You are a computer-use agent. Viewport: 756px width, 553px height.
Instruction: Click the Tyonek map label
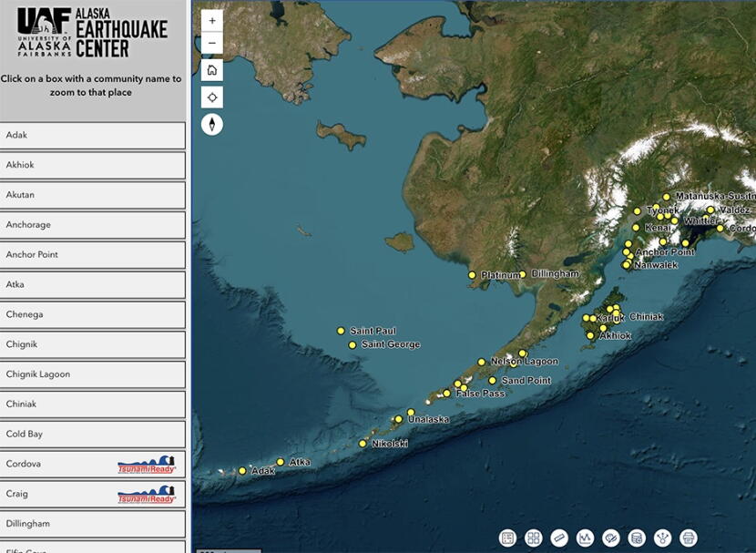point(662,210)
